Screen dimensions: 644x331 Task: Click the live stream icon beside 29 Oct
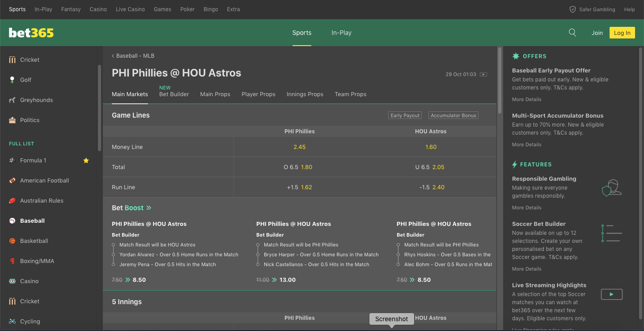point(483,74)
